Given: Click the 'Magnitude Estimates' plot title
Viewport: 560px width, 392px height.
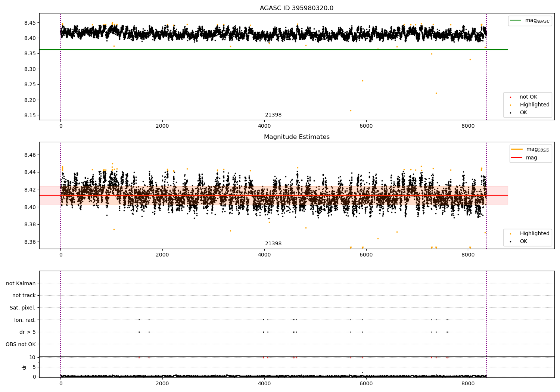Looking at the screenshot, I should click(x=297, y=137).
